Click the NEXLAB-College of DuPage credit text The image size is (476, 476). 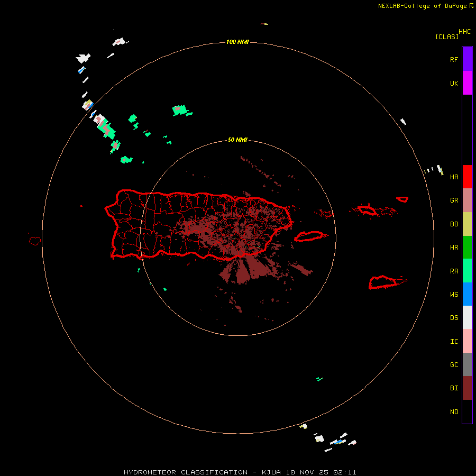click(422, 6)
